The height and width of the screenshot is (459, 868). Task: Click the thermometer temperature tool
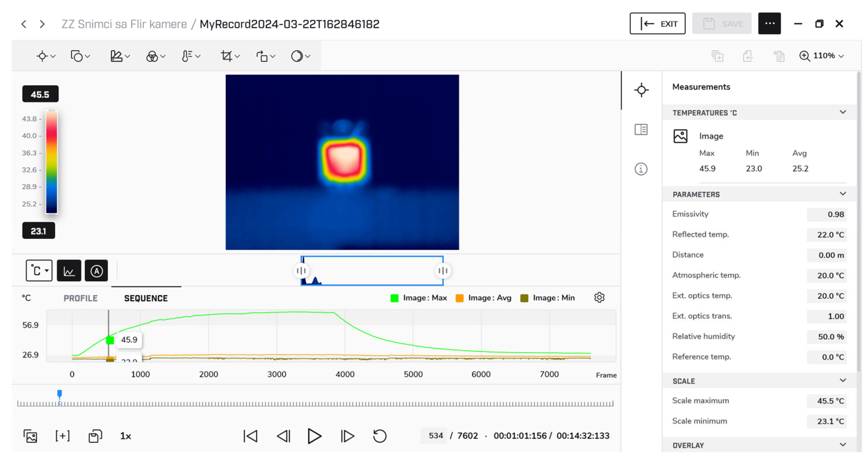click(x=187, y=56)
